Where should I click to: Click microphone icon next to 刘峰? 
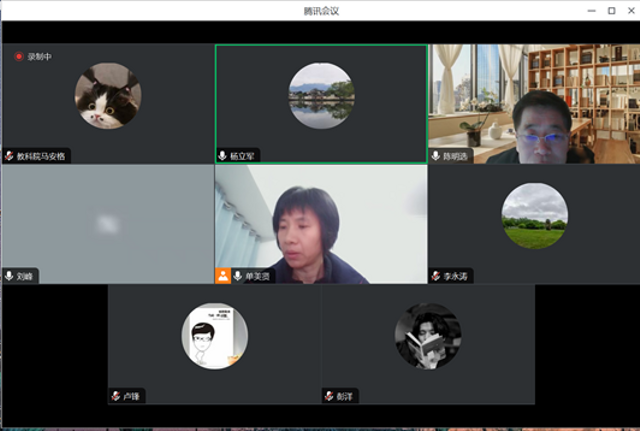coord(9,275)
